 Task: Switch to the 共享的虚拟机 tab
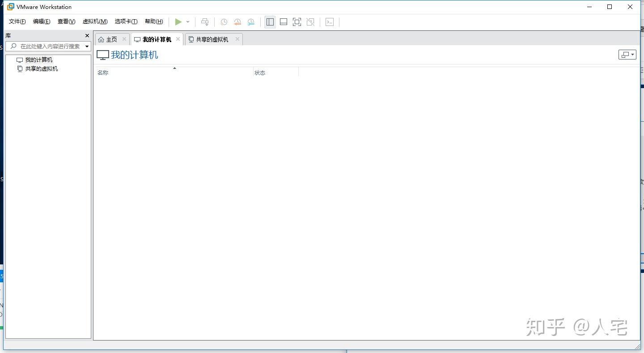[214, 39]
